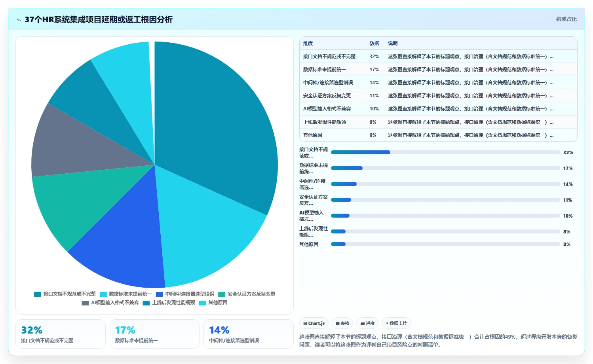Toggle legend swatch for 接口文档不规范或不完整
The image size is (593, 364).
pyautogui.click(x=38, y=294)
